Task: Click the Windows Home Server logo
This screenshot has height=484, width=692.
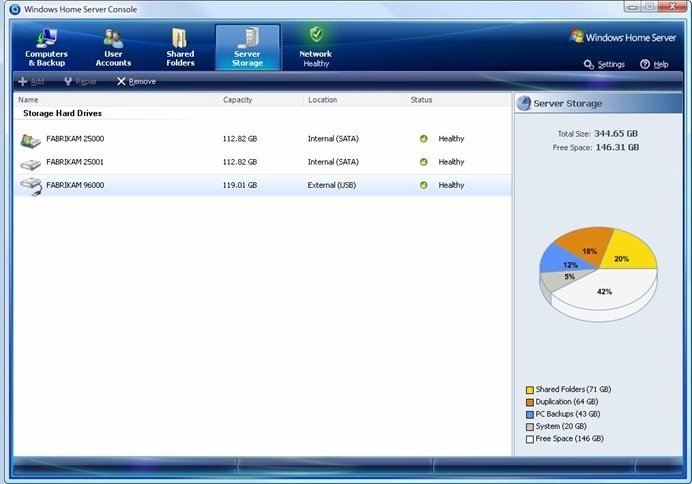Action: click(623, 37)
